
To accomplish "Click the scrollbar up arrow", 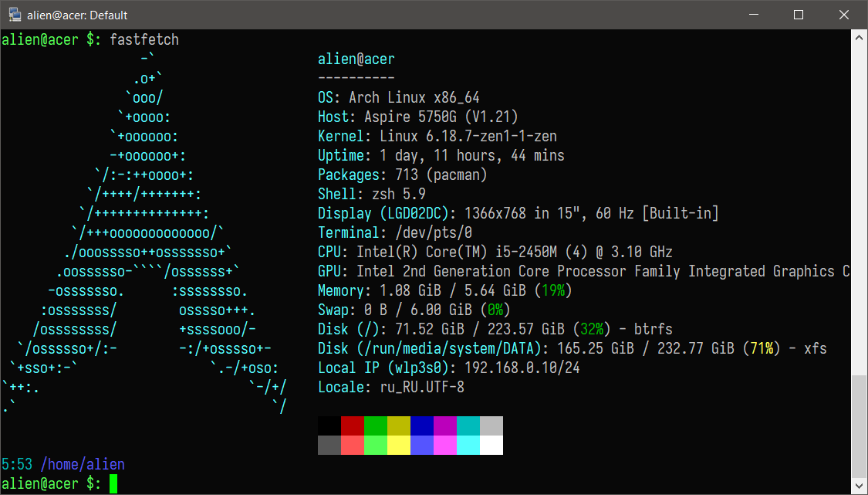I will 859,38.
